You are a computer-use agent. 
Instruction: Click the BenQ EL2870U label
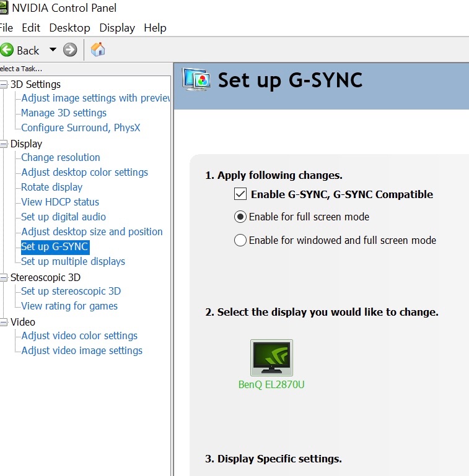[x=271, y=384]
